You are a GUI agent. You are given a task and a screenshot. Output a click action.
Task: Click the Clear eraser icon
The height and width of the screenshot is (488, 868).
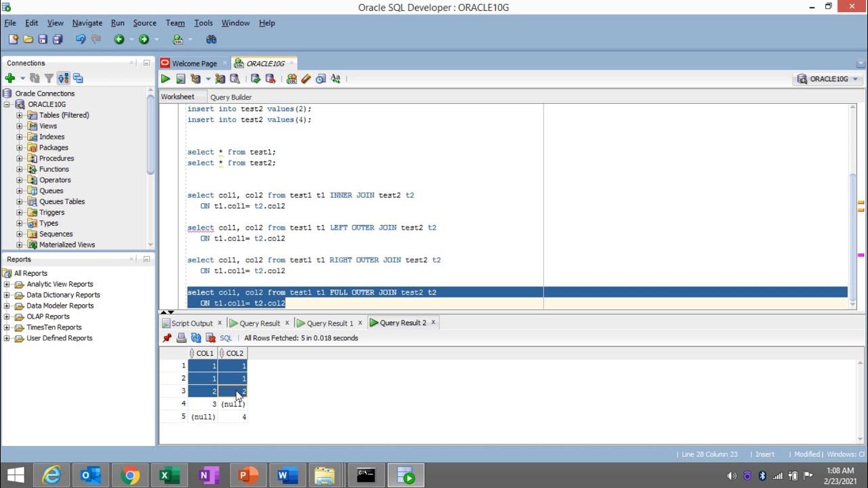tap(306, 79)
